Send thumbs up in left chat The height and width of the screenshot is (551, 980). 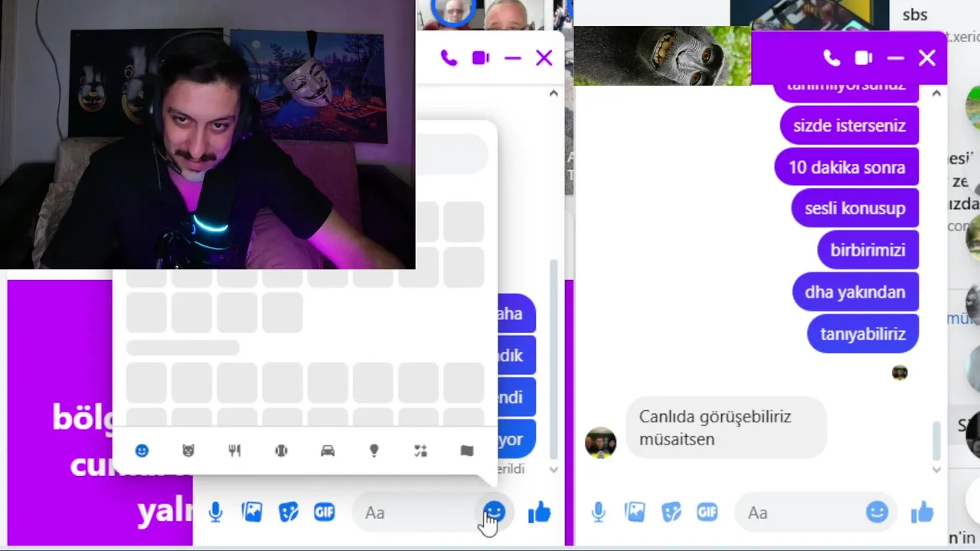[539, 512]
